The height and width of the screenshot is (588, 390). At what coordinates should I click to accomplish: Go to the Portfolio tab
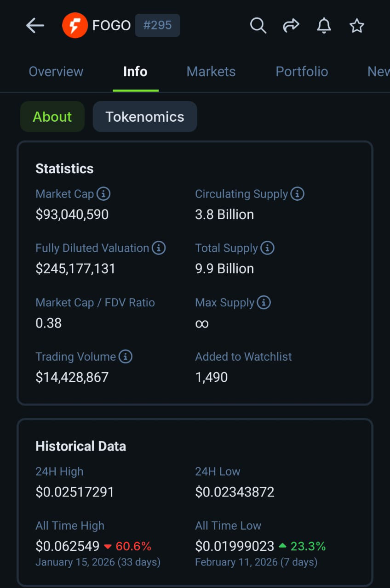pos(302,72)
